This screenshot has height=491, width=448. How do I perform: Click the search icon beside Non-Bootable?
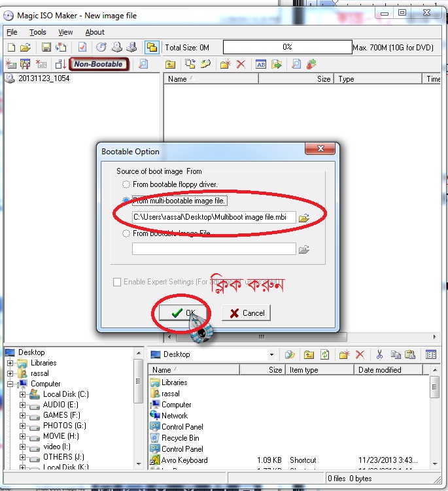[x=143, y=64]
